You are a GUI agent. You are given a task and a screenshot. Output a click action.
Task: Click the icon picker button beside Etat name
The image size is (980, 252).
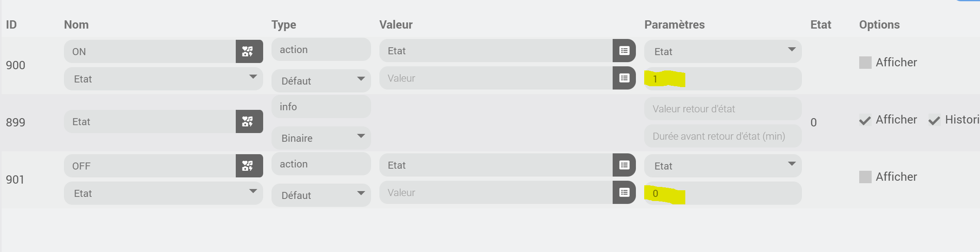[249, 121]
